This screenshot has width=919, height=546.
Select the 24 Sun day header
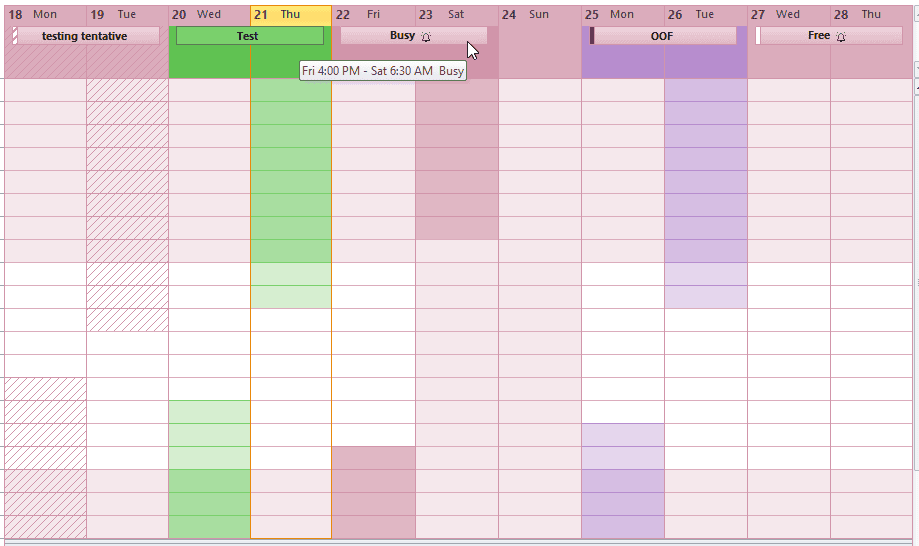click(x=540, y=15)
